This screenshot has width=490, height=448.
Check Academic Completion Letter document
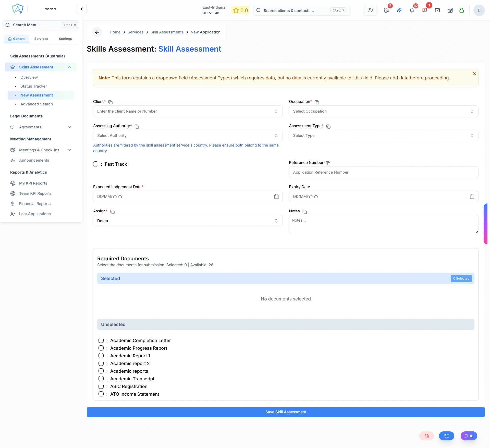pyautogui.click(x=101, y=341)
